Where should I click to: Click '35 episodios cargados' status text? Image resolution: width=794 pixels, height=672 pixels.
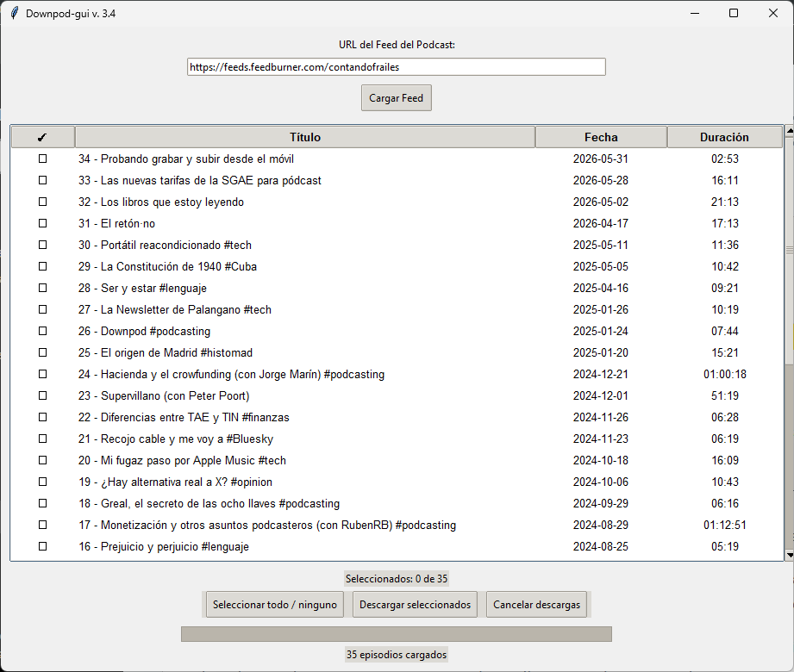[x=397, y=654]
